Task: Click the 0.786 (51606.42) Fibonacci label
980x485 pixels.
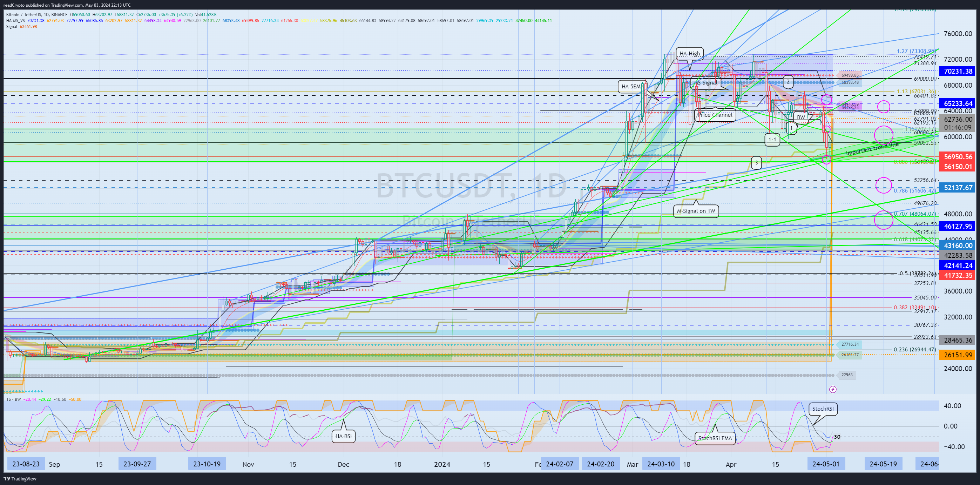Action: tap(915, 190)
